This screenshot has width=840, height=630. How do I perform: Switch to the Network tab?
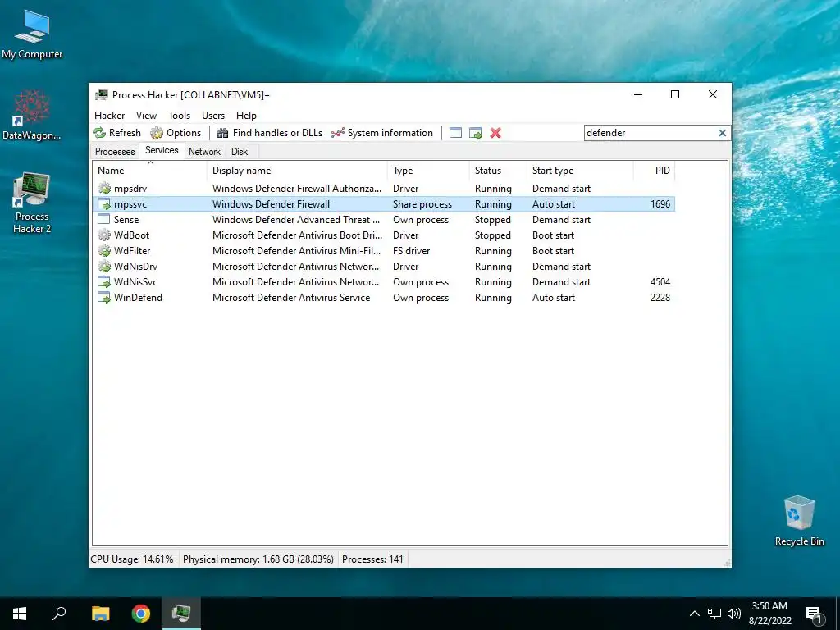(204, 152)
